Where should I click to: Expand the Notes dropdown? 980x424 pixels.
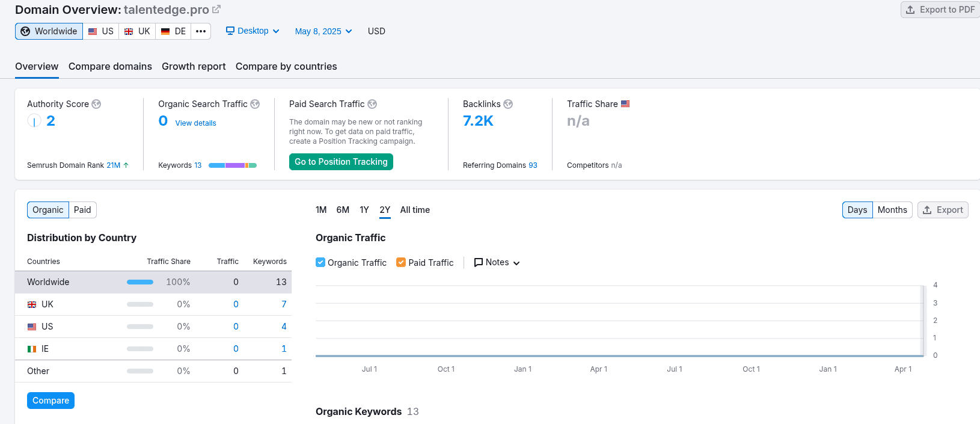click(x=497, y=262)
